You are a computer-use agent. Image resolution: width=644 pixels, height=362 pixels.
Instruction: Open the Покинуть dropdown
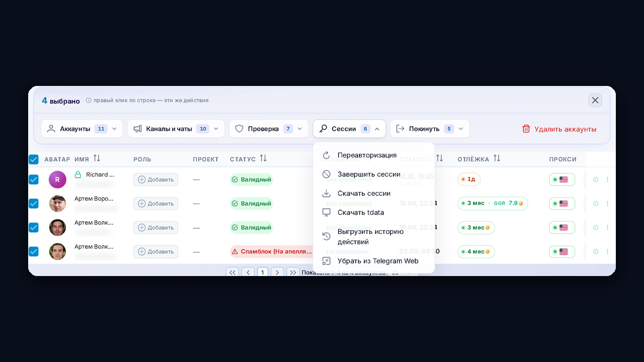coord(430,129)
